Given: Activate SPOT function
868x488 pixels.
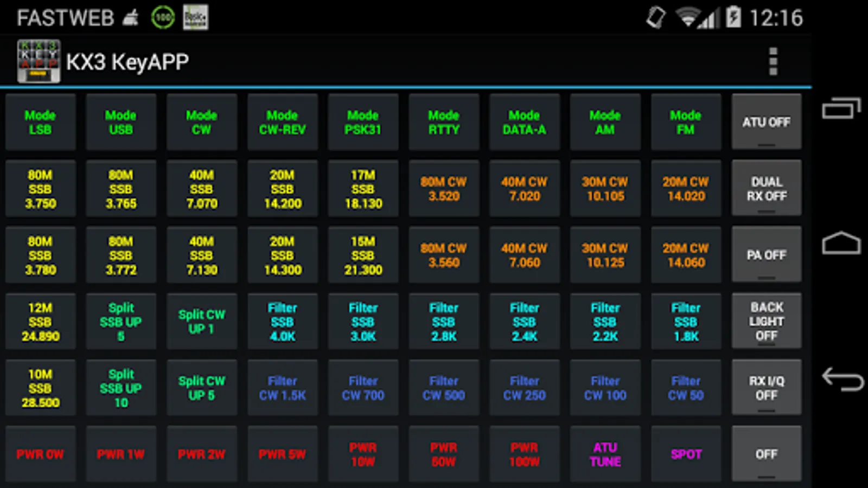Looking at the screenshot, I should (x=686, y=454).
